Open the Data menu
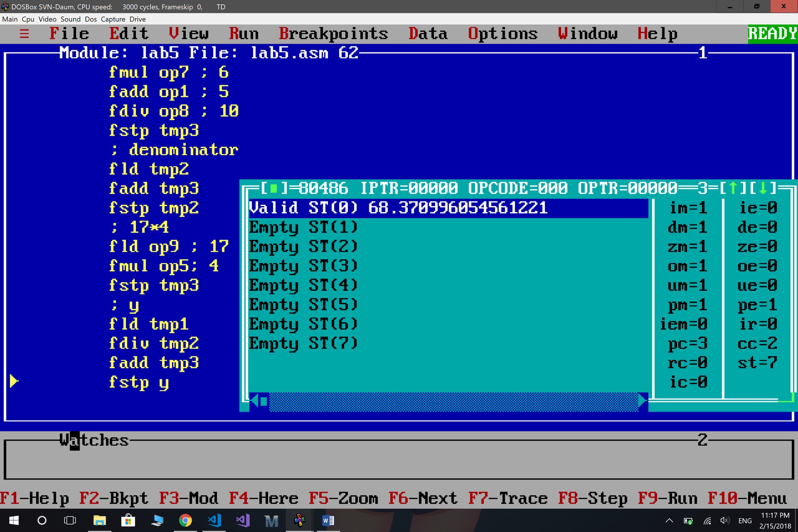The height and width of the screenshot is (532, 798). click(x=428, y=34)
